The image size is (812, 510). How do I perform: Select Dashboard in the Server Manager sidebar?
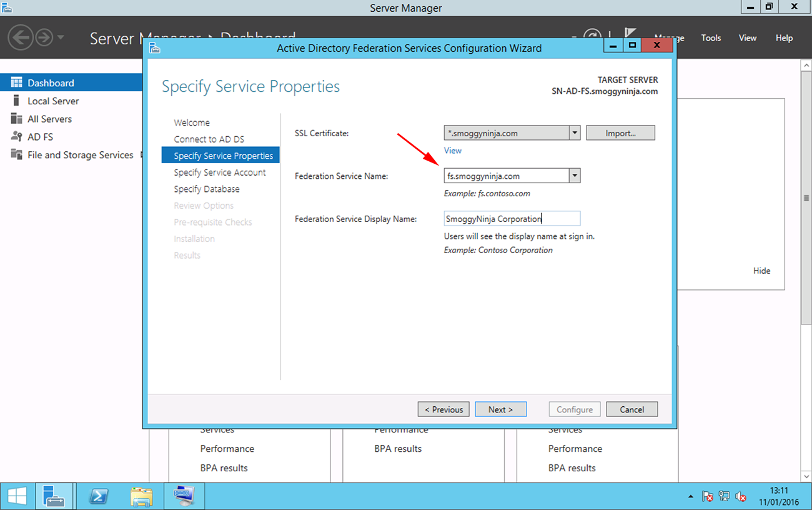(x=50, y=82)
